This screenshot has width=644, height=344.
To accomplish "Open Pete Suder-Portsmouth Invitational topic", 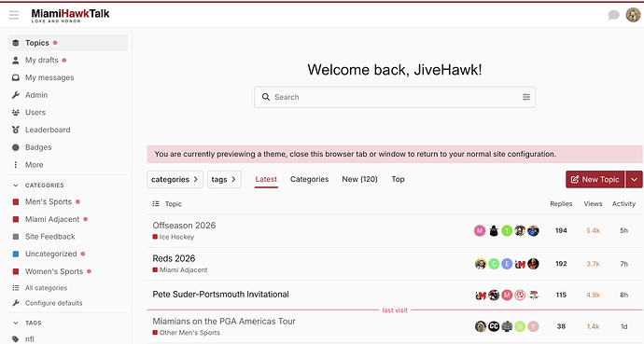I will [220, 295].
